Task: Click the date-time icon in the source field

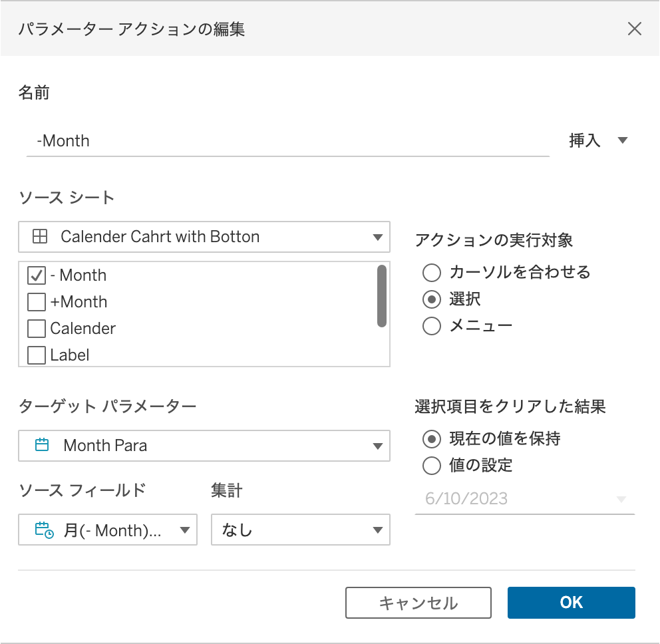Action: 44,530
